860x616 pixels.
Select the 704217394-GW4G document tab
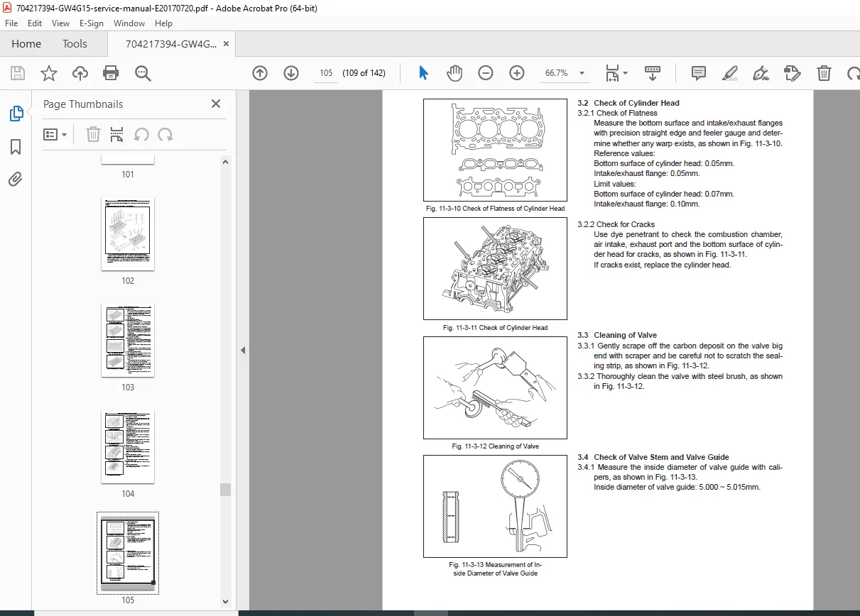point(171,44)
